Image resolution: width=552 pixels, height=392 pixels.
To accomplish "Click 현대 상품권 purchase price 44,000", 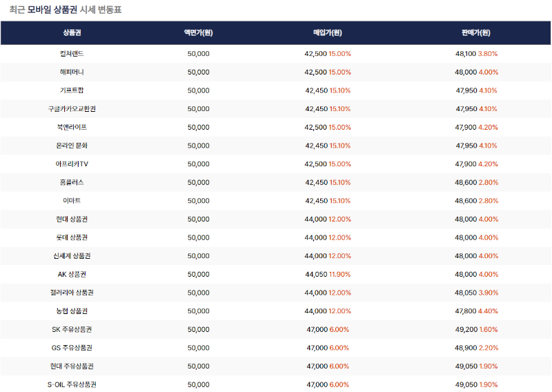I will [x=316, y=219].
